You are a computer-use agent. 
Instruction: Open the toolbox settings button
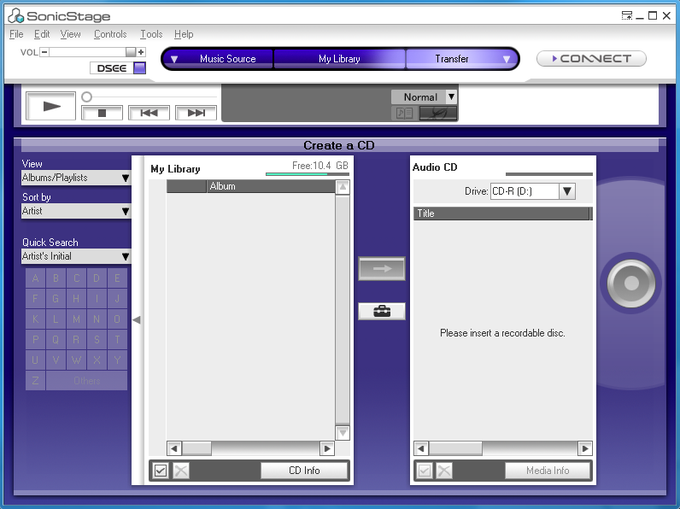pyautogui.click(x=382, y=311)
